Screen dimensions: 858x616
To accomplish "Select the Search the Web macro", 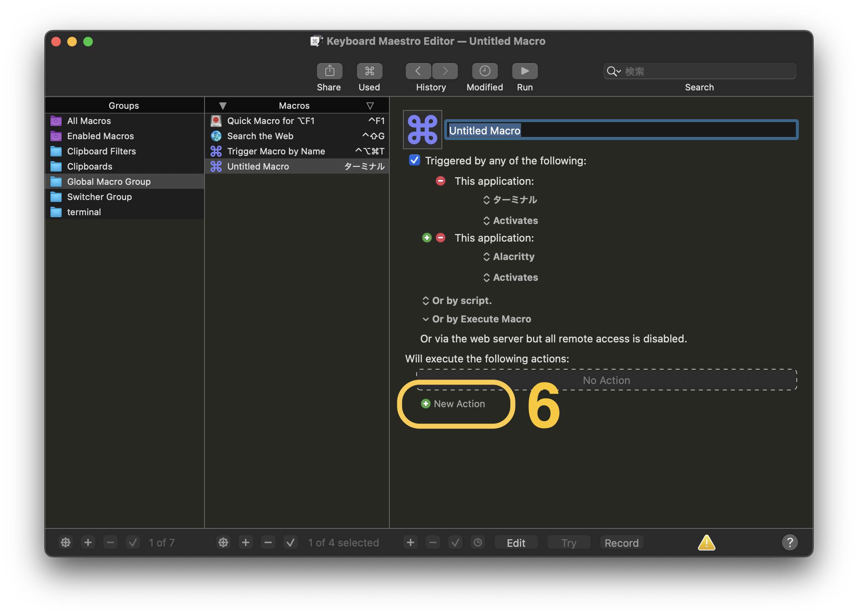I will [x=260, y=136].
